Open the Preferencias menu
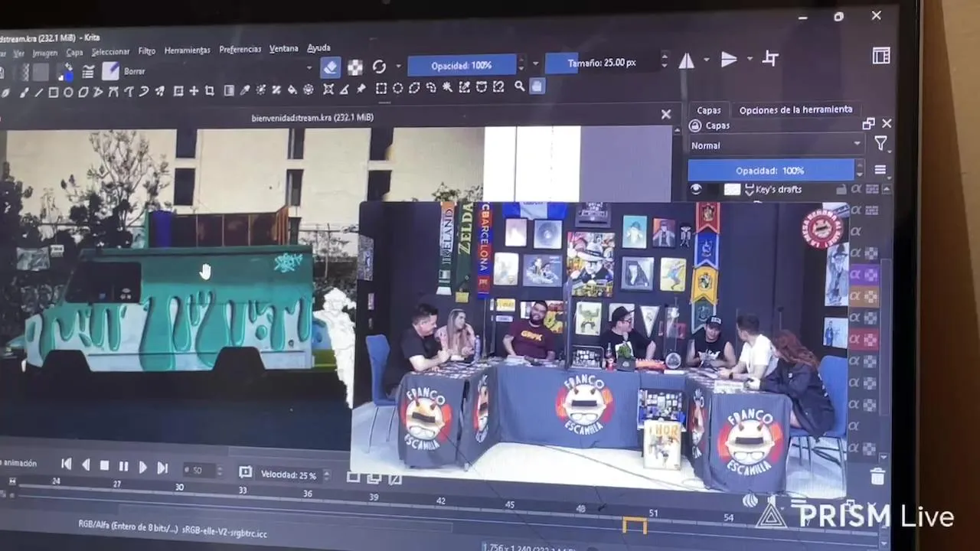This screenshot has height=551, width=980. point(240,49)
